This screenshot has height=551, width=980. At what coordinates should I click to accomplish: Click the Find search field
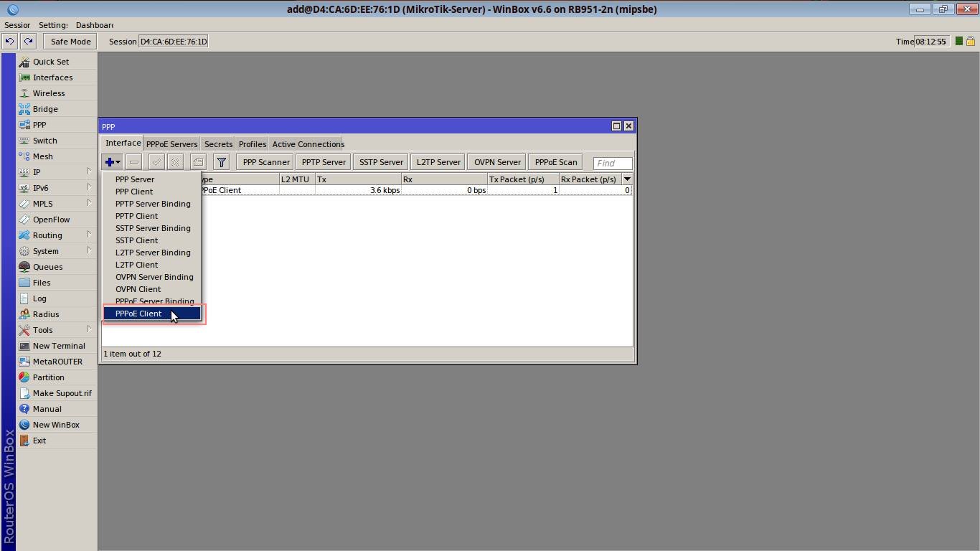(613, 163)
